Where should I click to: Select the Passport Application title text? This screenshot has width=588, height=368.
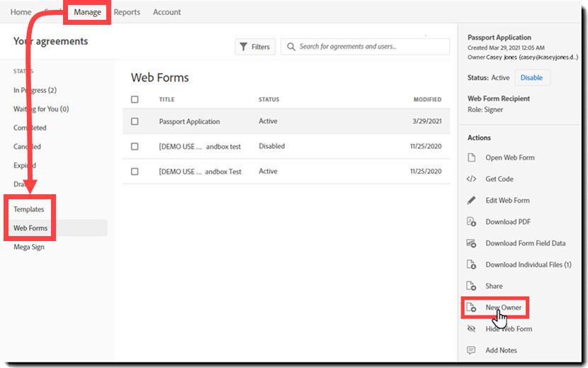point(189,122)
